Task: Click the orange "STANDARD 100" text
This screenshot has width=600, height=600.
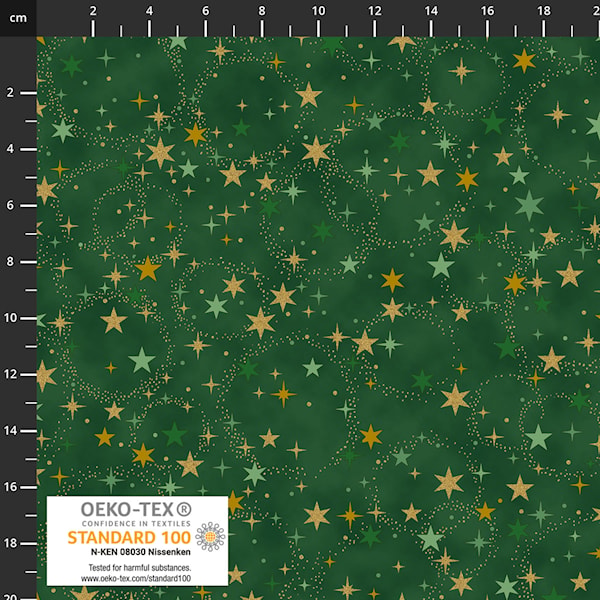Action: click(x=129, y=538)
